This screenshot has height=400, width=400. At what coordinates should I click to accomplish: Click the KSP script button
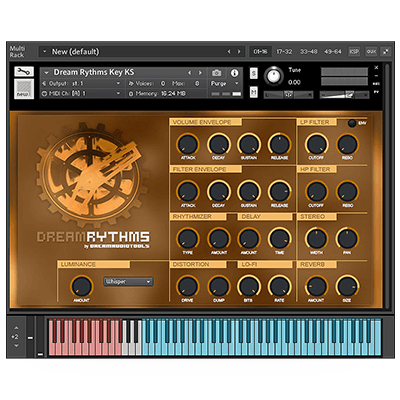coord(354,52)
